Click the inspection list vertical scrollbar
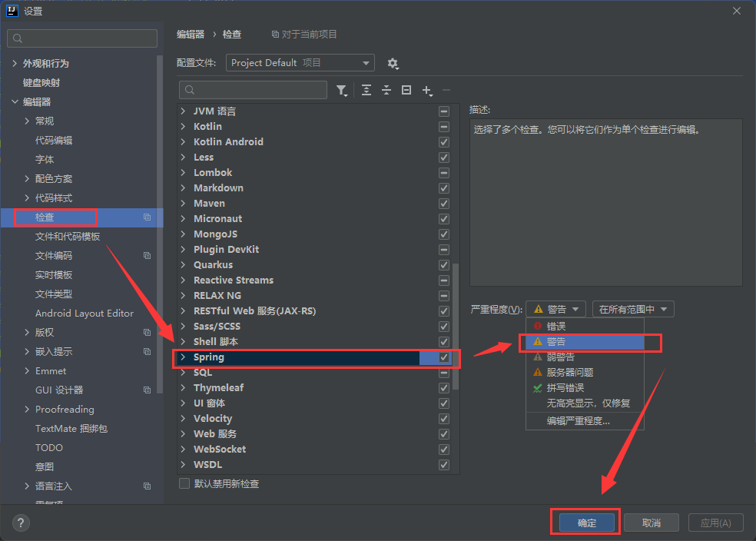Image resolution: width=756 pixels, height=541 pixels. click(x=456, y=323)
